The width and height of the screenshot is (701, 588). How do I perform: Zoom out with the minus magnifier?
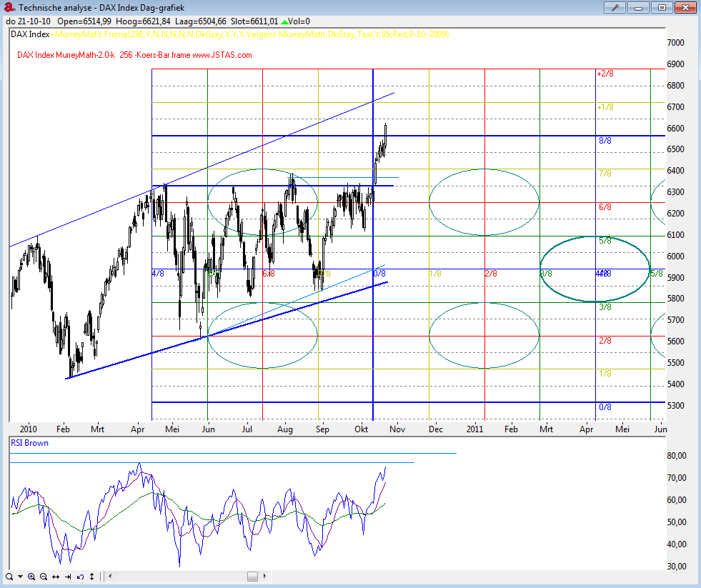[x=44, y=577]
